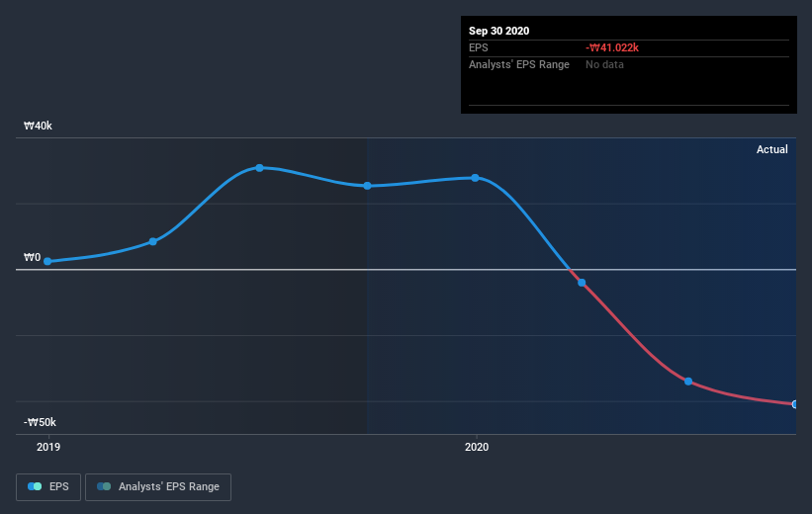Viewport: 812px width, 514px height.
Task: Click the Analysts' EPS Range color icon
Action: pyautogui.click(x=104, y=486)
